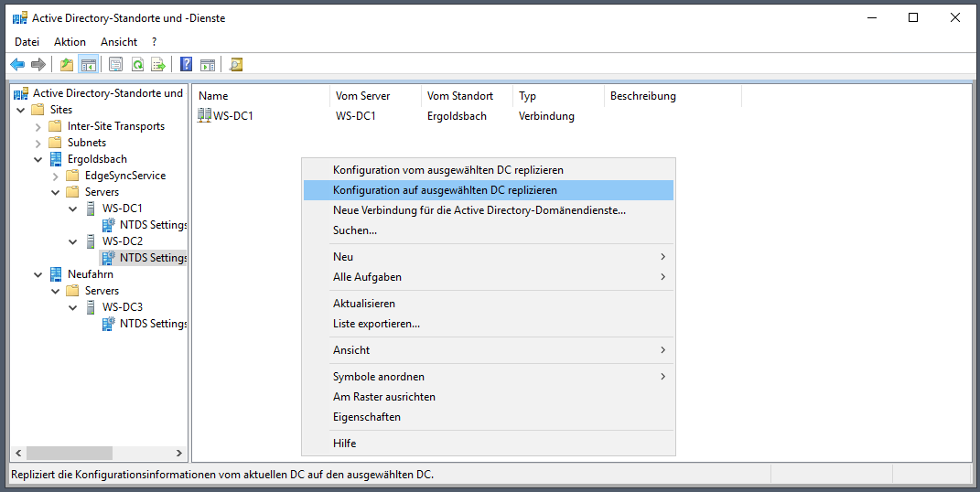Click the Back arrow toolbar icon
The height and width of the screenshot is (492, 980).
[x=17, y=64]
